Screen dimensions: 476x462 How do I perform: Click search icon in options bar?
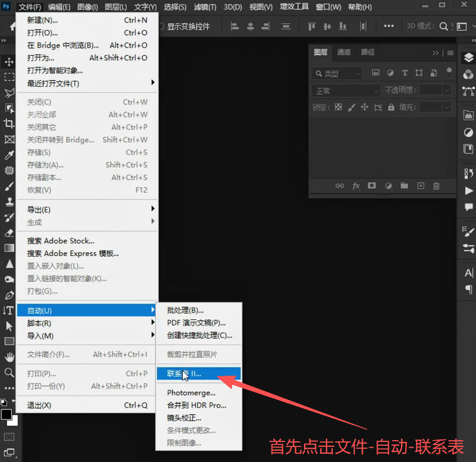[x=443, y=26]
